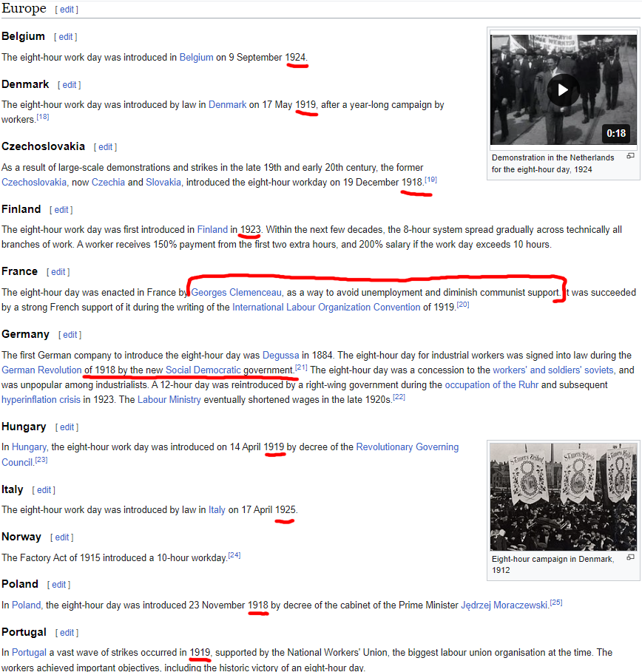Open the Eight-hour campaign in Denmark photo
The width and height of the screenshot is (642, 672).
point(563,497)
